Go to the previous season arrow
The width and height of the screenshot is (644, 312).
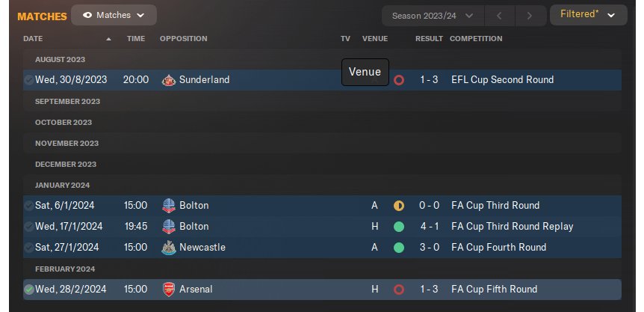coord(498,15)
